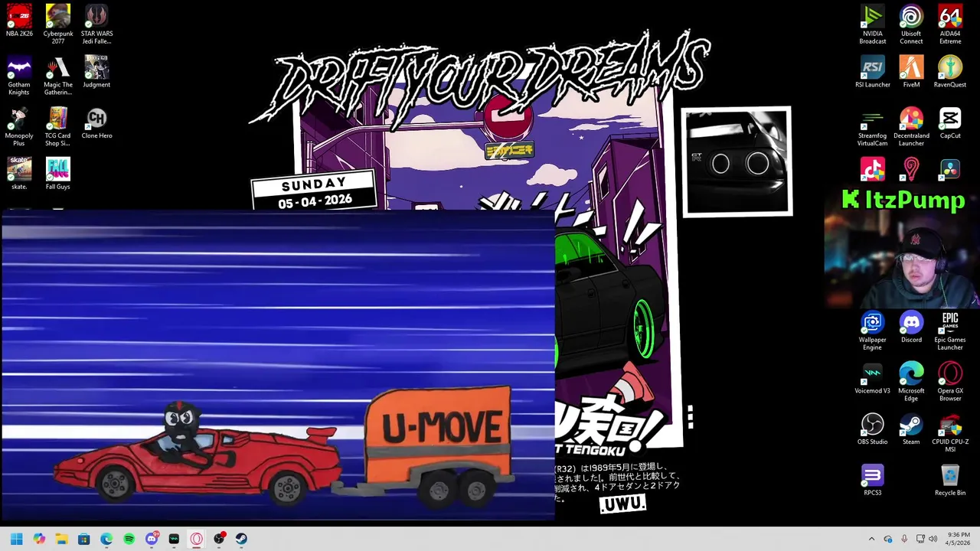This screenshot has width=980, height=551.
Task: Switch to Voicemod on the taskbar
Action: click(x=174, y=539)
